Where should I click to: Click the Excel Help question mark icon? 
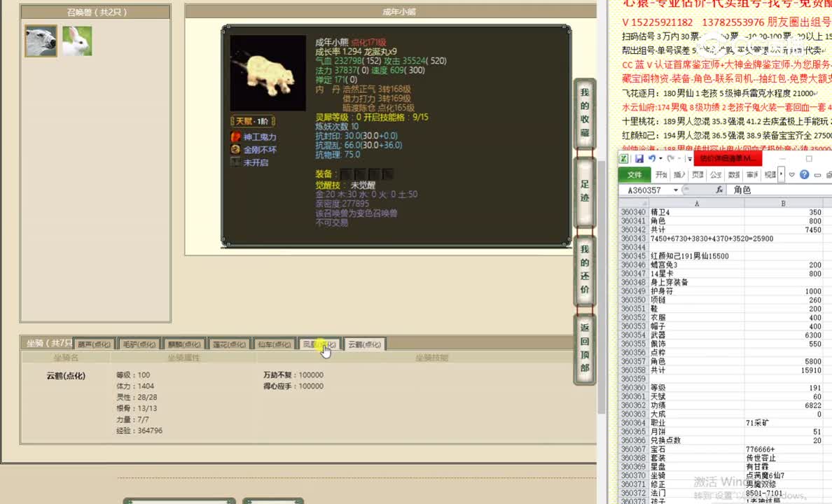tap(804, 174)
